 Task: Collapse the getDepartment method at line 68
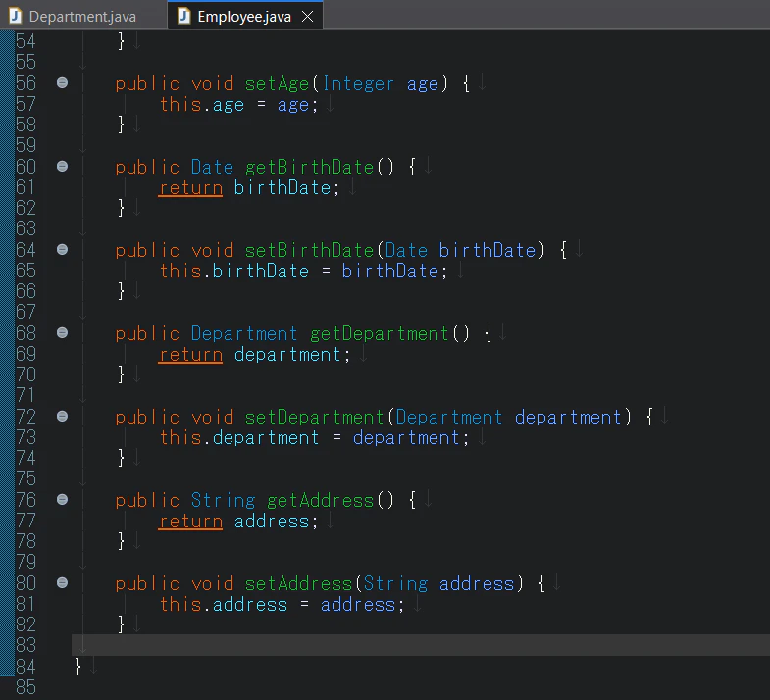(x=63, y=333)
